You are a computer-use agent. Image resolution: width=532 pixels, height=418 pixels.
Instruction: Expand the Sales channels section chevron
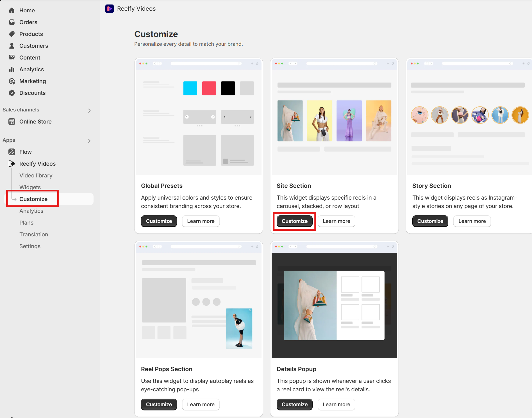pyautogui.click(x=89, y=110)
